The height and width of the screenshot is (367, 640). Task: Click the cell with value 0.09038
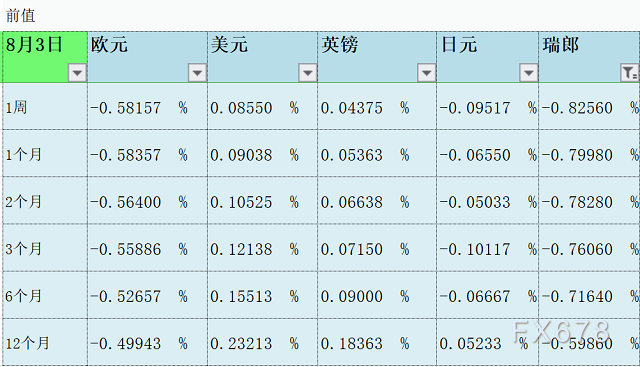(x=262, y=153)
